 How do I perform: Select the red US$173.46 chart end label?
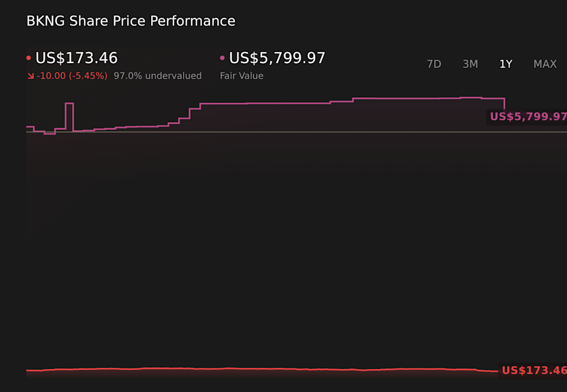(534, 371)
